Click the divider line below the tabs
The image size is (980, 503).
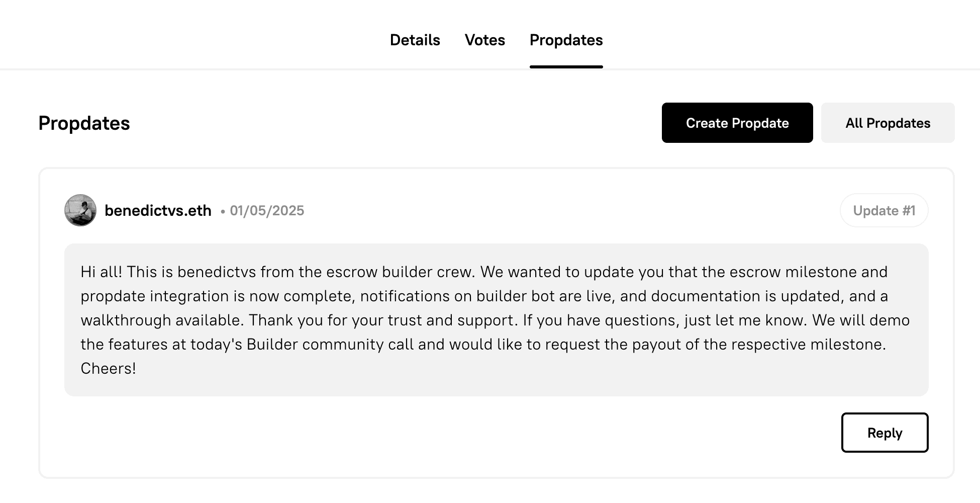pos(490,69)
